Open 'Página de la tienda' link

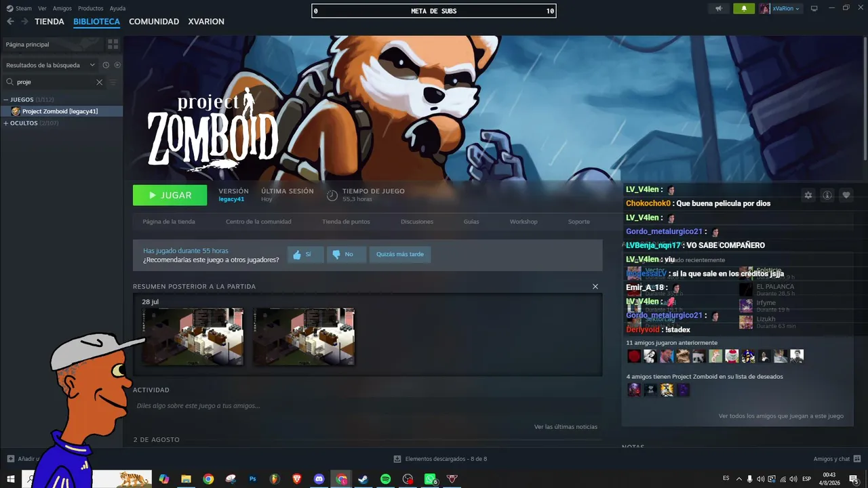[169, 222]
